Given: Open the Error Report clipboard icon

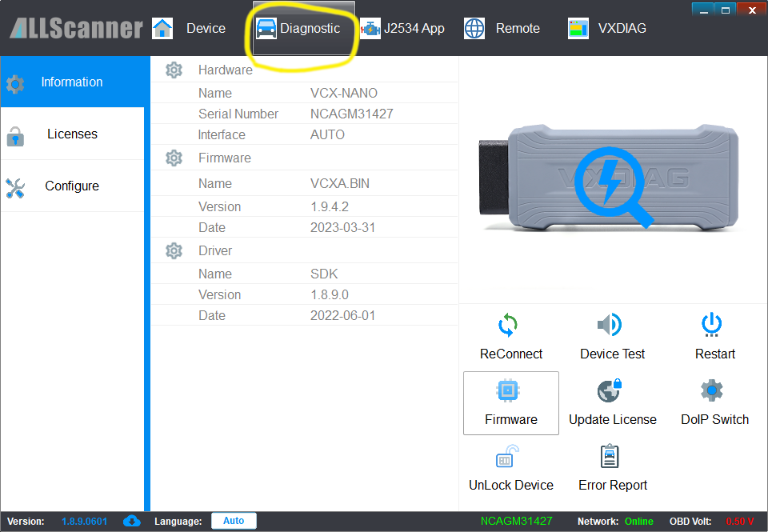Looking at the screenshot, I should (x=610, y=457).
